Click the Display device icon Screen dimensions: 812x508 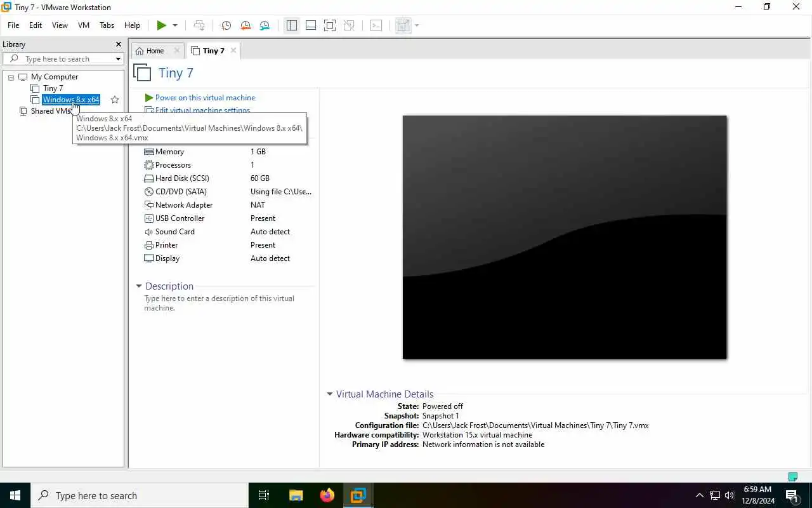149,258
